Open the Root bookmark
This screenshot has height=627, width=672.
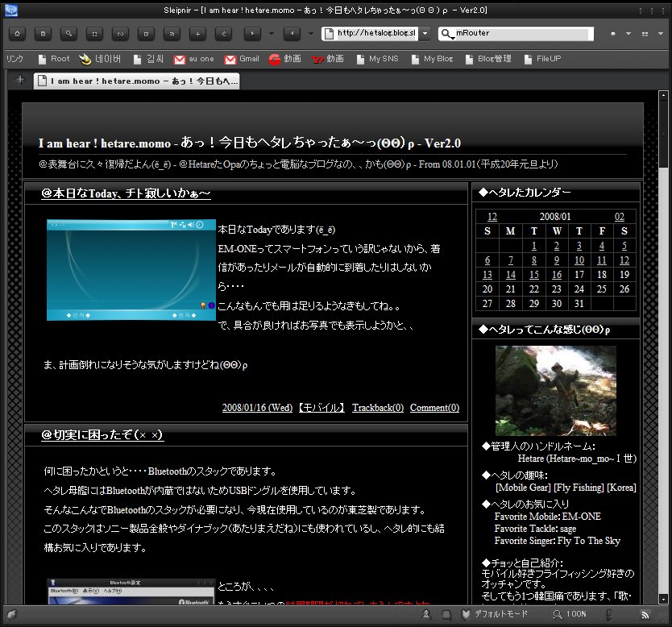click(x=53, y=59)
